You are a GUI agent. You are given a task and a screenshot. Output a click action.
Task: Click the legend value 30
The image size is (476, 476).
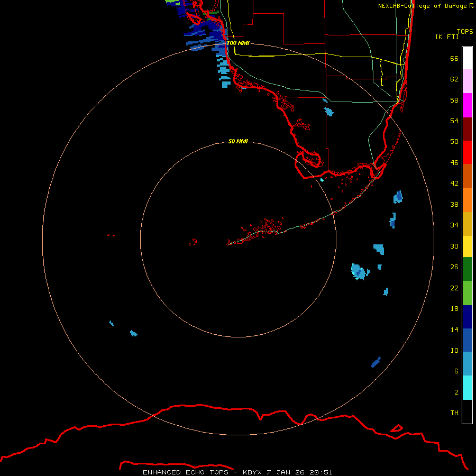pos(454,246)
